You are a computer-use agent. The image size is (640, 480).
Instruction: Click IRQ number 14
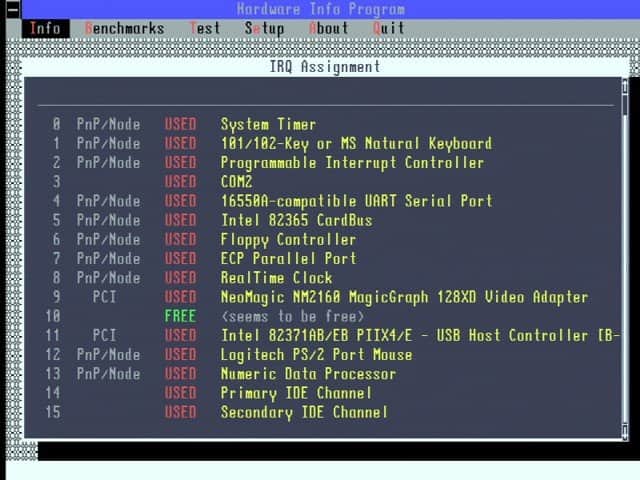tap(53, 393)
